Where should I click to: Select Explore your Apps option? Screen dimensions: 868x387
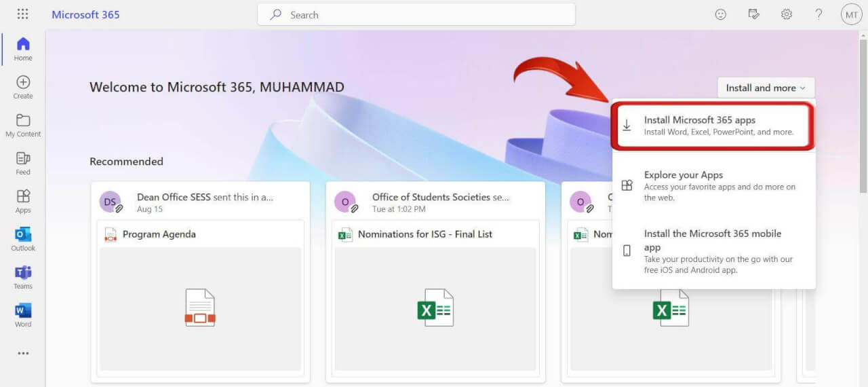pos(714,185)
